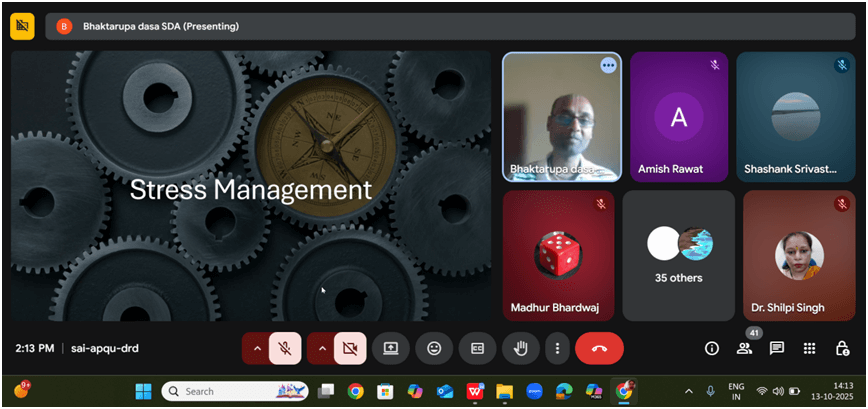Unmute the microphone in call controls
Screen dimensions: 868x409
[x=285, y=348]
